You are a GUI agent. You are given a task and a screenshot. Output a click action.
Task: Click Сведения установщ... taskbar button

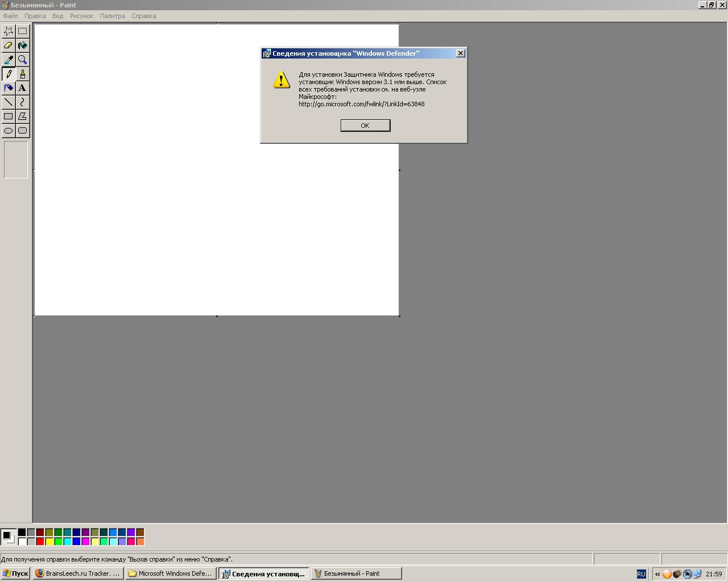click(x=264, y=573)
